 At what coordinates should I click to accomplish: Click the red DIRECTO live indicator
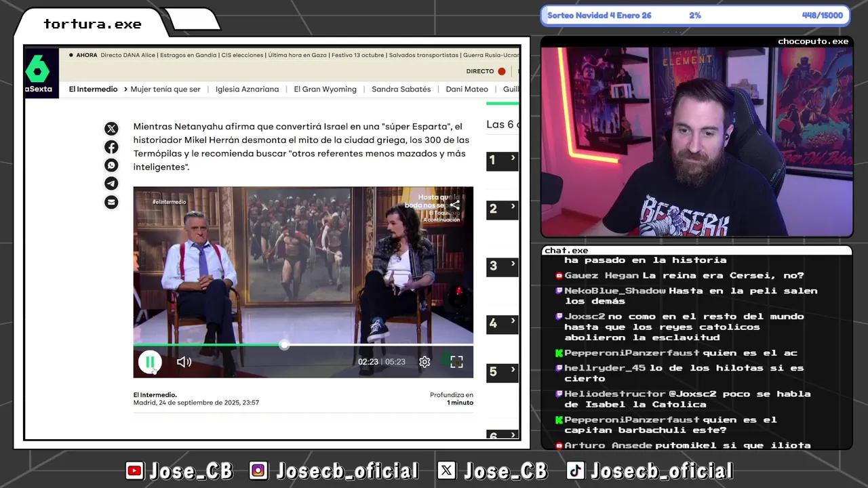click(x=502, y=71)
